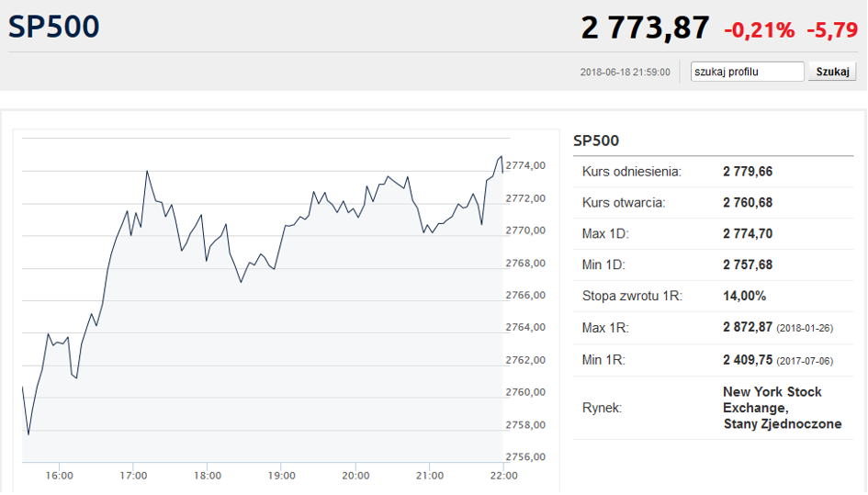Viewport: 868px width, 495px height.
Task: Click the Max 1D value 2 774,70
Action: (x=748, y=233)
